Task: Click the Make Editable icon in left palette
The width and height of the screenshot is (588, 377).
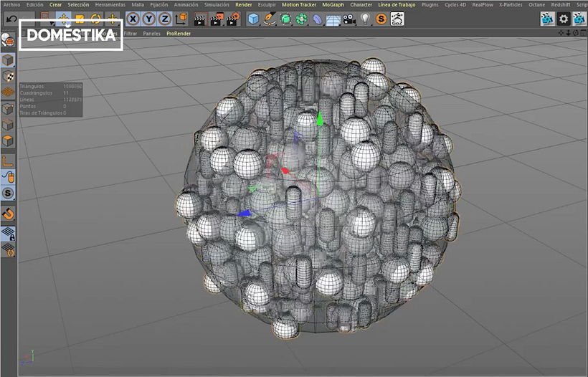Action: click(x=9, y=40)
